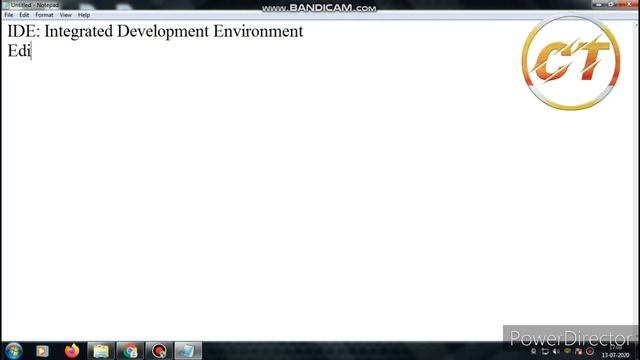The height and width of the screenshot is (360, 640).
Task: Click the red recording tray icon
Action: coord(590,351)
